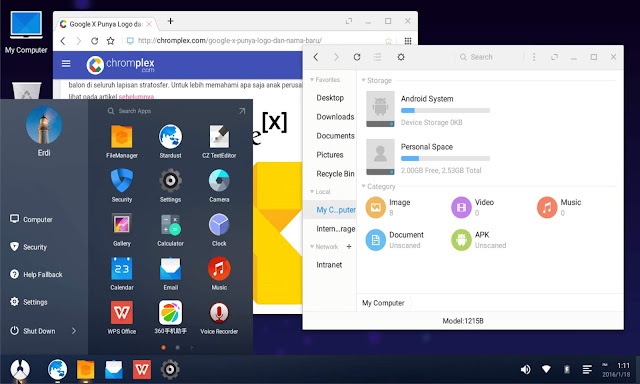
Task: Expand the app launcher to full screen
Action: pos(242,111)
